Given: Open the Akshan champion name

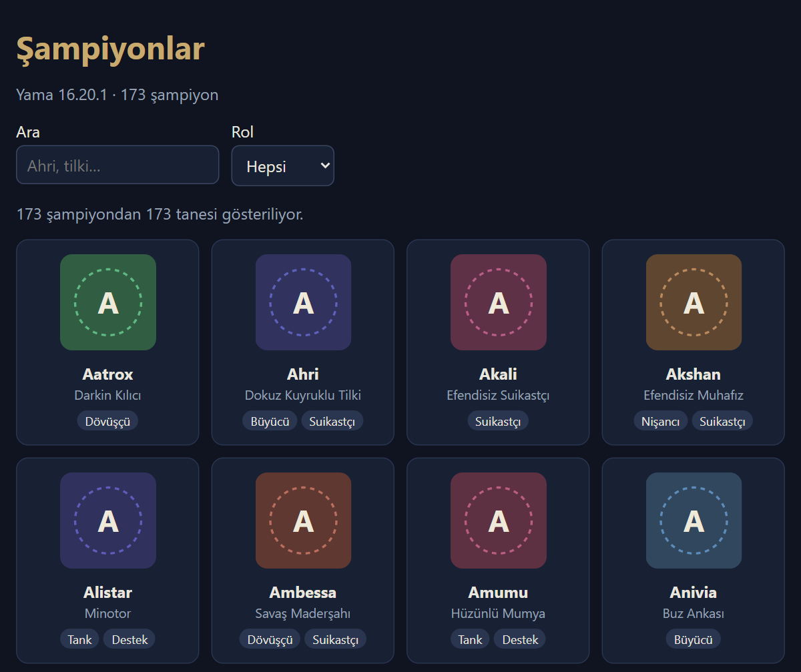Looking at the screenshot, I should click(x=694, y=374).
